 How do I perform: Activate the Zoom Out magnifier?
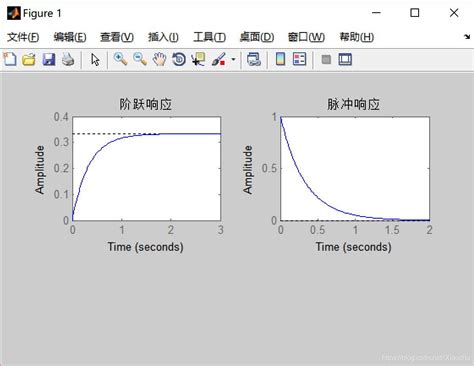[140, 60]
